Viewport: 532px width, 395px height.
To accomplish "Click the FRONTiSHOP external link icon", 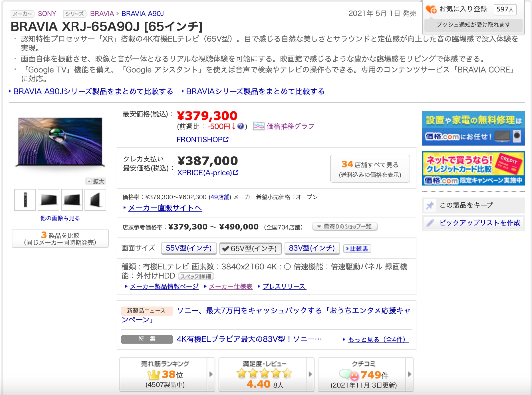I will tap(226, 139).
